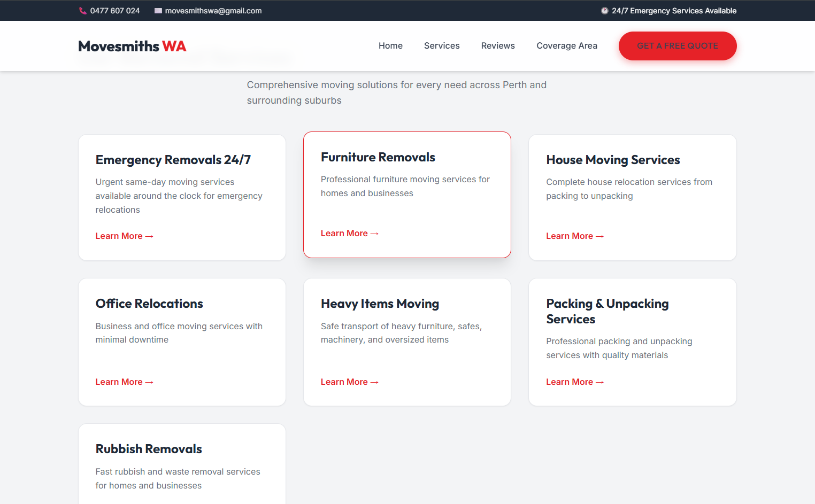Image resolution: width=815 pixels, height=504 pixels.
Task: Select the Rubbish Removals card heading
Action: click(x=149, y=449)
